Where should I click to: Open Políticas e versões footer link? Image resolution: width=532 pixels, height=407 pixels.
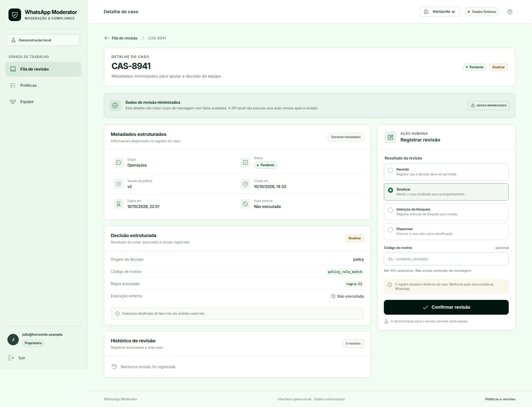point(500,399)
